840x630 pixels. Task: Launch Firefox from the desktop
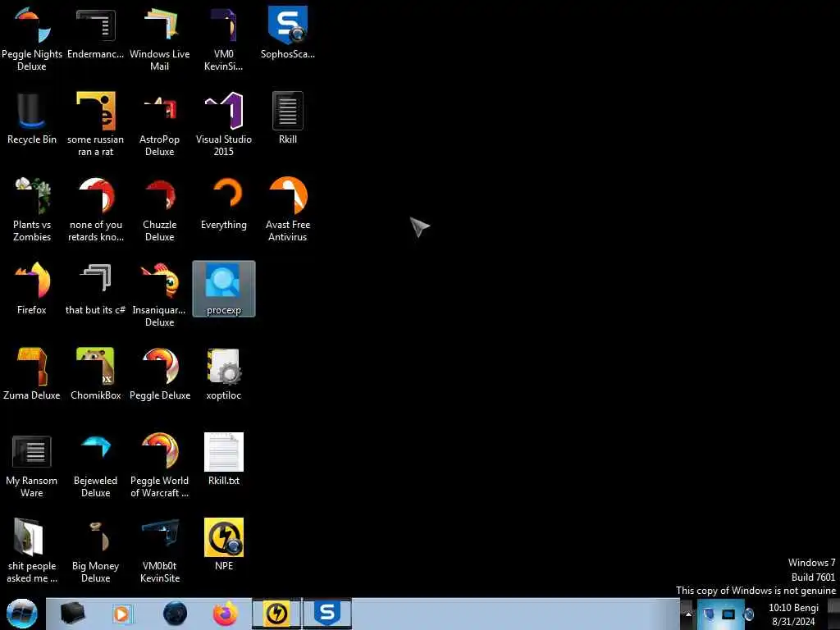click(x=32, y=288)
